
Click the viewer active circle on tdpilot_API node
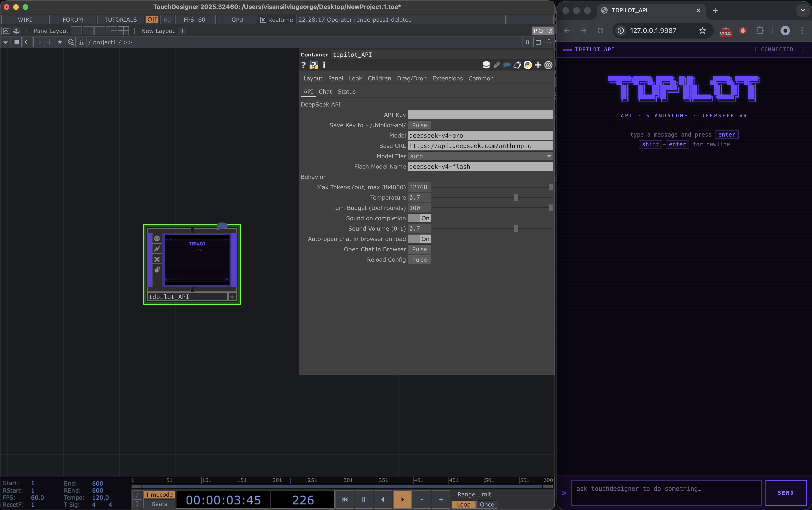pos(157,239)
